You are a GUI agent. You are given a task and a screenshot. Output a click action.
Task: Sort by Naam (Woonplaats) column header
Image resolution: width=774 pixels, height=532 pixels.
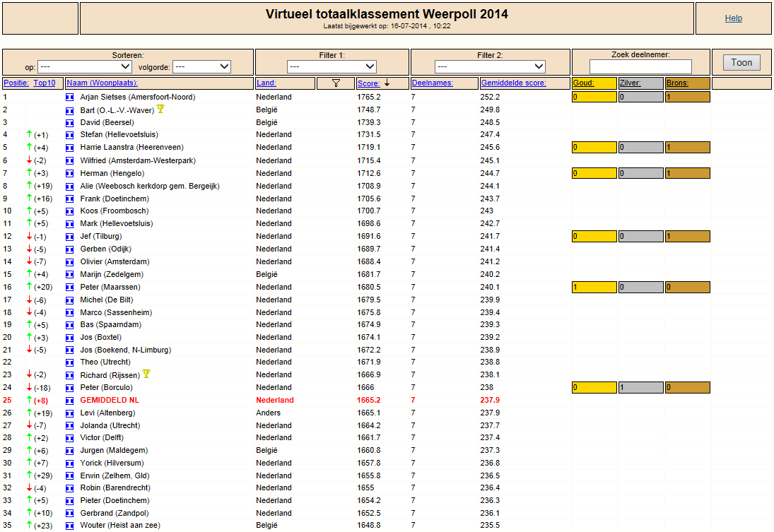pos(102,83)
